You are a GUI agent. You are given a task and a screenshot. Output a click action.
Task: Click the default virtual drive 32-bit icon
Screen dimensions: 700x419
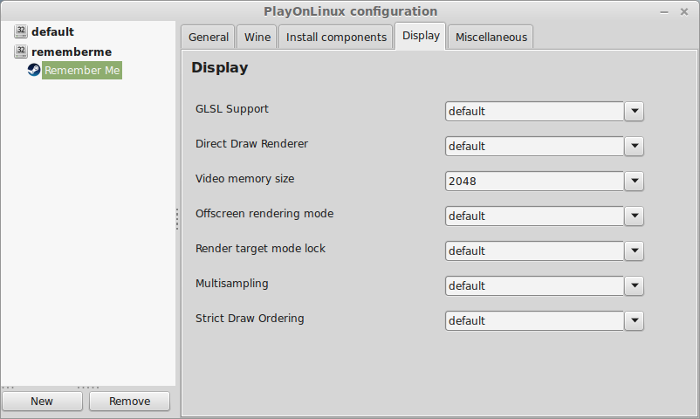point(21,31)
